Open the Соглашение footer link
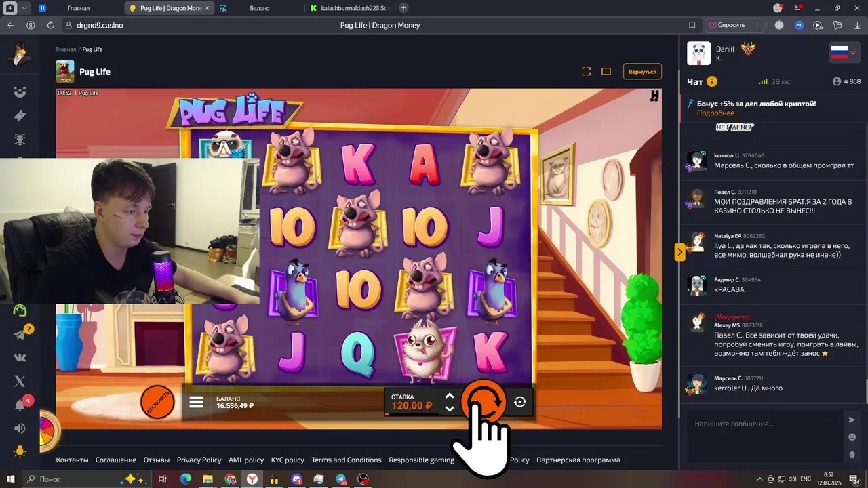 coord(116,460)
